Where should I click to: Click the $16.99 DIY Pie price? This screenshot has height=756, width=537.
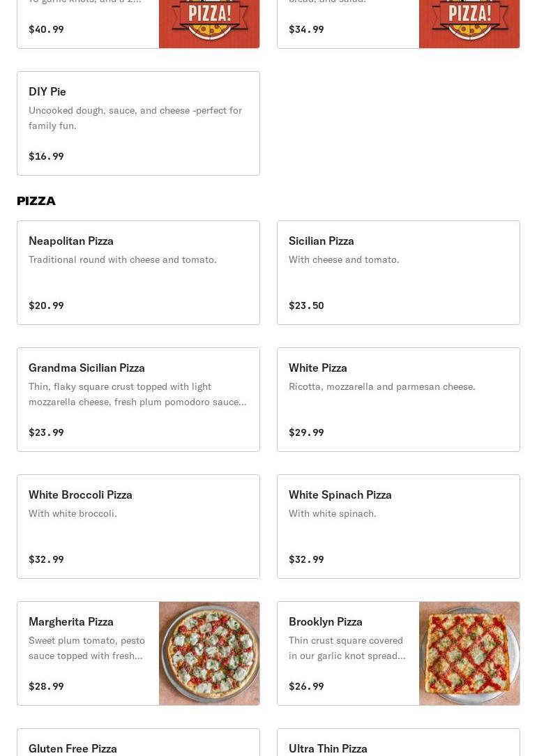(x=46, y=156)
